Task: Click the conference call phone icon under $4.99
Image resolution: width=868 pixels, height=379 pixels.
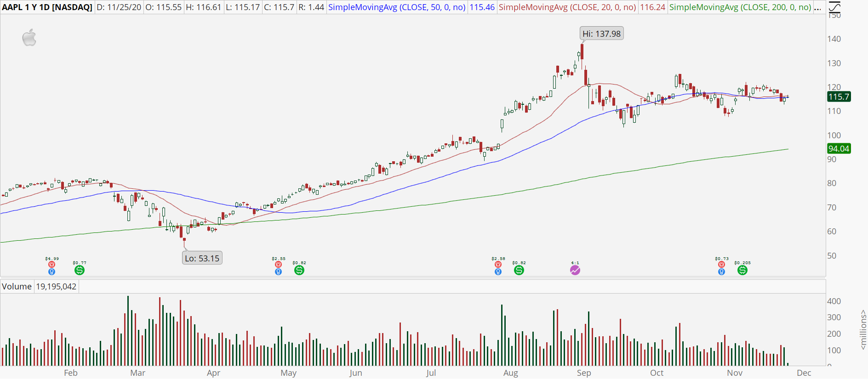Action: pos(51,265)
